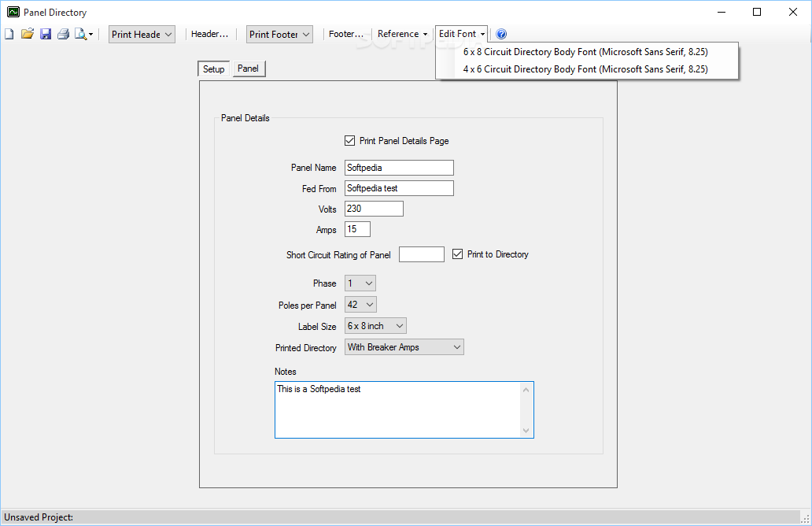The image size is (812, 526).
Task: Close the Panel Directory window
Action: 793,12
